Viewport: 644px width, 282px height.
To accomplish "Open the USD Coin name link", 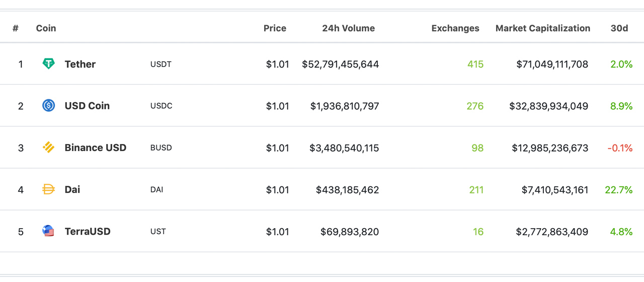I will (87, 106).
